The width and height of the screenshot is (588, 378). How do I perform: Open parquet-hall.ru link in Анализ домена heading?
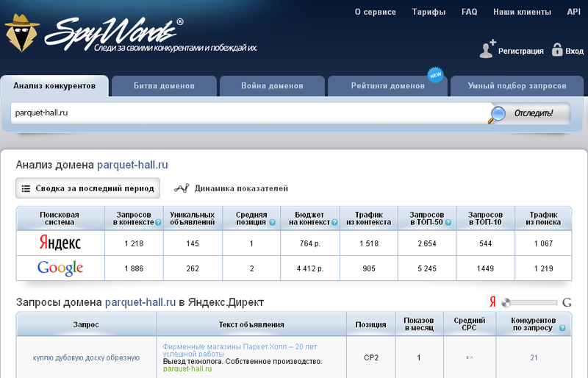point(132,165)
